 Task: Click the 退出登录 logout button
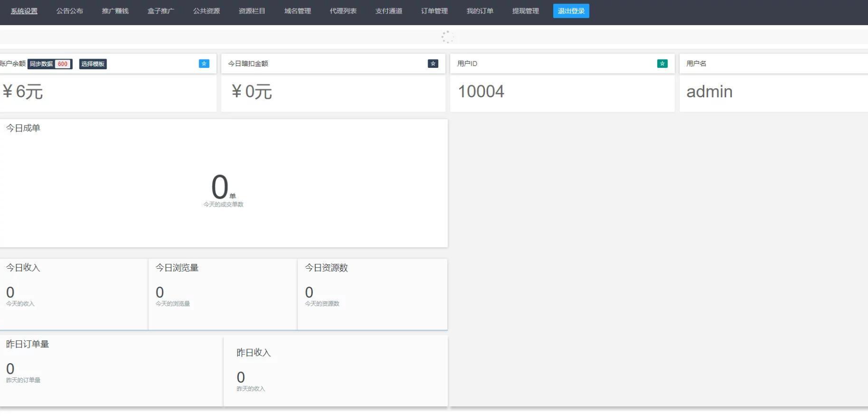pyautogui.click(x=571, y=11)
